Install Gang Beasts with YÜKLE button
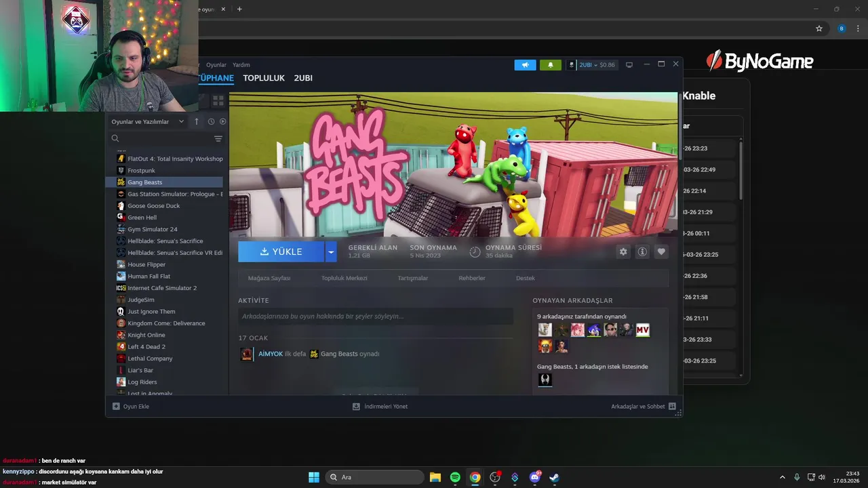Image resolution: width=868 pixels, height=488 pixels. pyautogui.click(x=281, y=251)
